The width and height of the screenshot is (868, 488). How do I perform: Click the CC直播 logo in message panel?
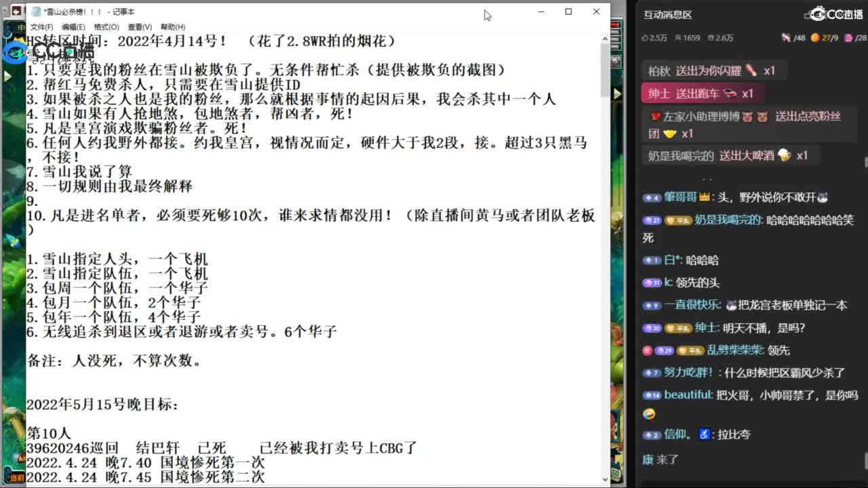tap(835, 14)
